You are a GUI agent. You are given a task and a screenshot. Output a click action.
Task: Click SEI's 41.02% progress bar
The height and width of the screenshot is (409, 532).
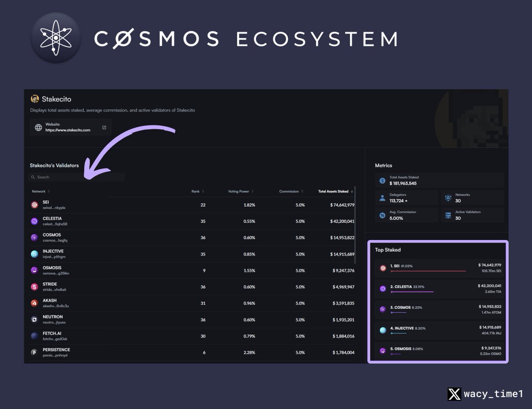428,271
